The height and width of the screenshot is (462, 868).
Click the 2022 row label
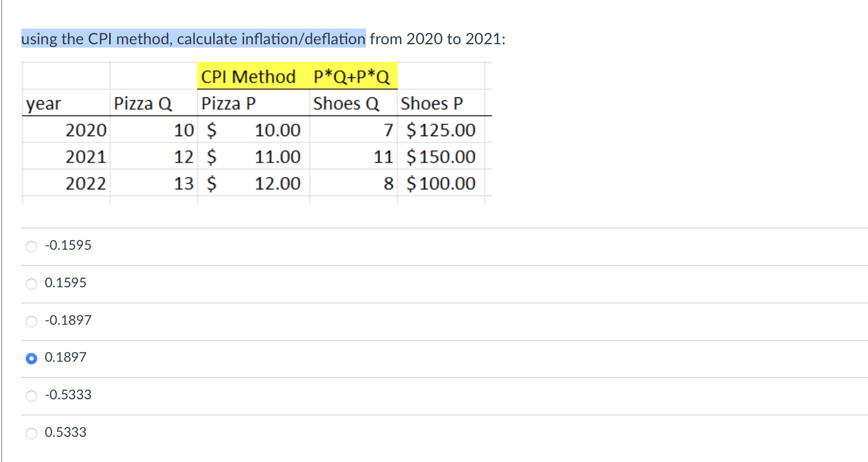pos(86,183)
